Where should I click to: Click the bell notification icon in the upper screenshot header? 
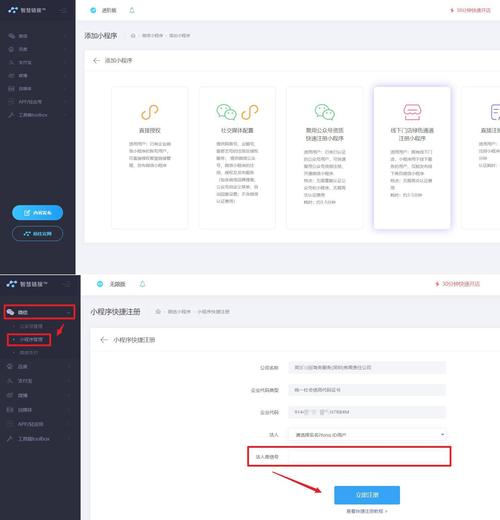[x=132, y=10]
